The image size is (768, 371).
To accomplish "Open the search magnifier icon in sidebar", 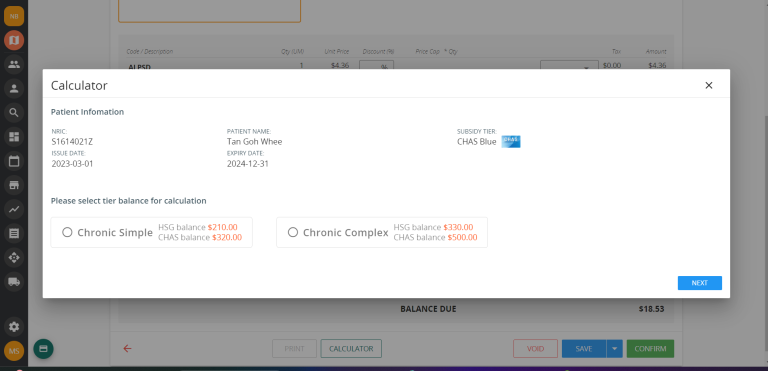I will pyautogui.click(x=14, y=113).
